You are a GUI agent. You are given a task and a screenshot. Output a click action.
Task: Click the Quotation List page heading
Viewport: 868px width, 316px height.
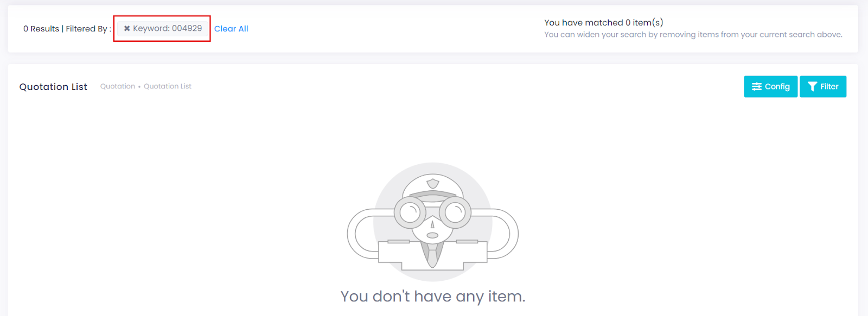pyautogui.click(x=53, y=87)
